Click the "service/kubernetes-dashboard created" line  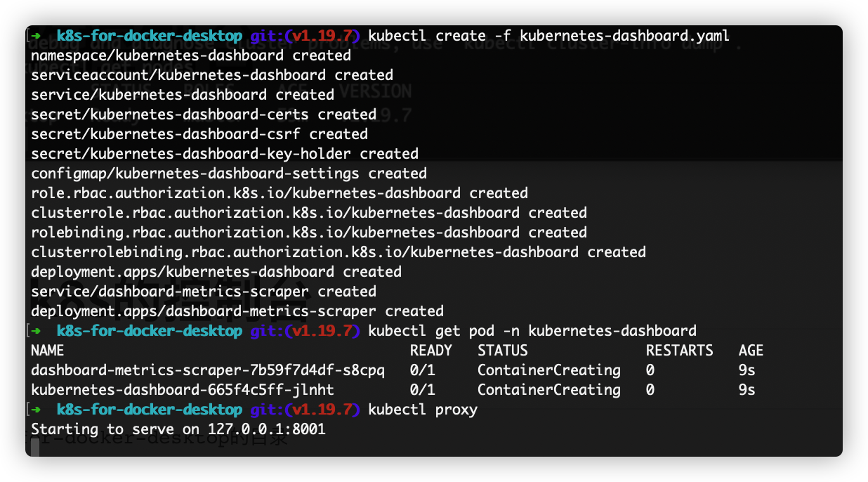(182, 94)
